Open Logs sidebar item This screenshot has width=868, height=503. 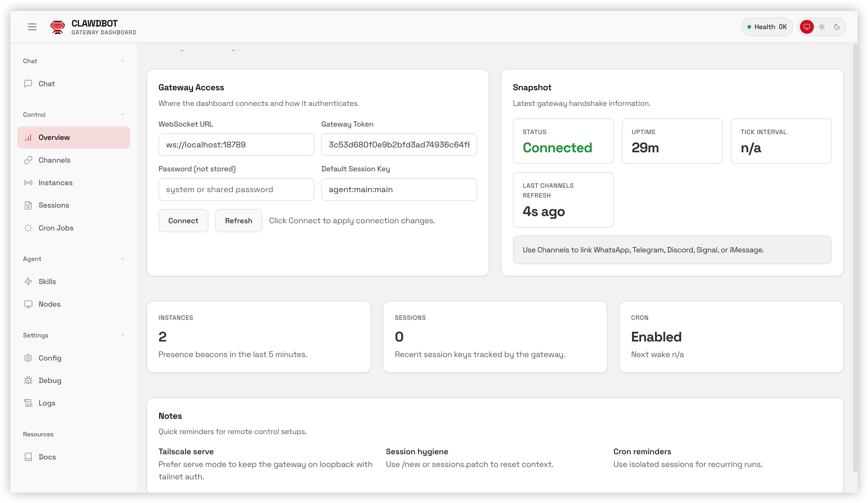[47, 403]
